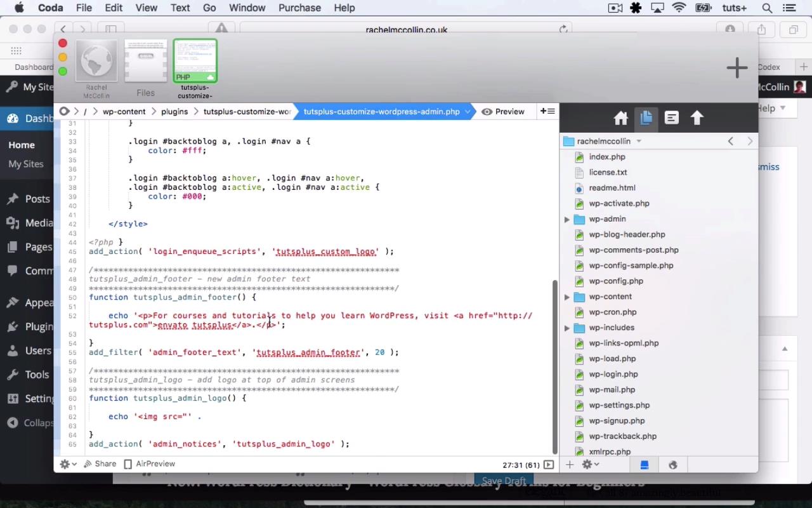Toggle AirPreview in the status bar
Screen dimensions: 812x508
(x=150, y=464)
